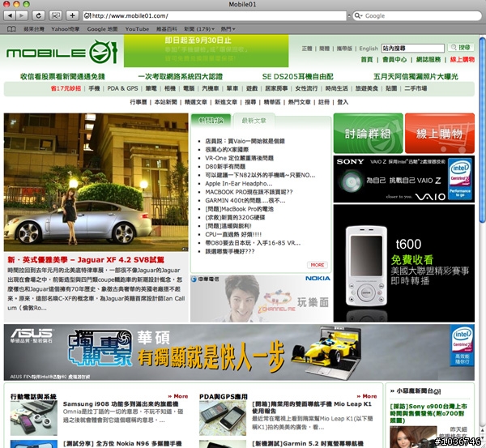The image size is (486, 448).
Task: Switch to 熱門討論 tab
Action: click(x=211, y=121)
